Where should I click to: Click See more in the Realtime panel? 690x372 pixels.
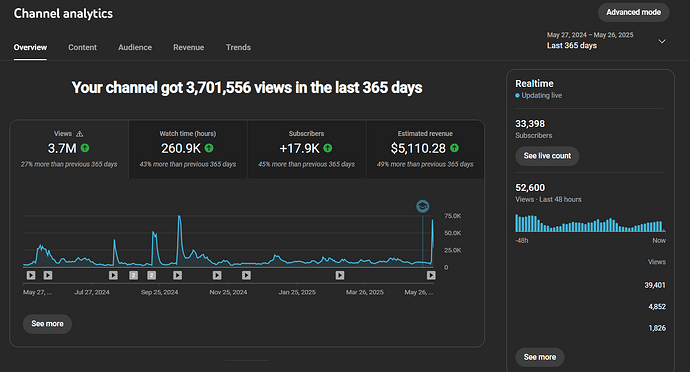click(540, 357)
